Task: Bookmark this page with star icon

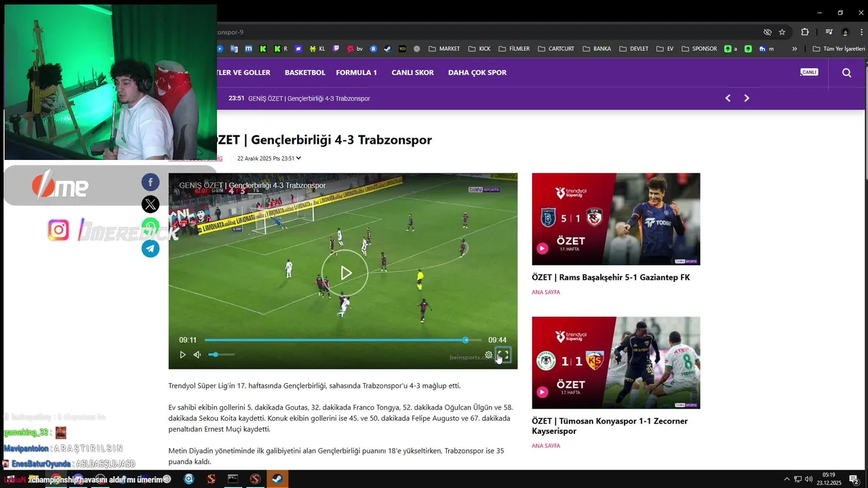Action: pyautogui.click(x=782, y=32)
